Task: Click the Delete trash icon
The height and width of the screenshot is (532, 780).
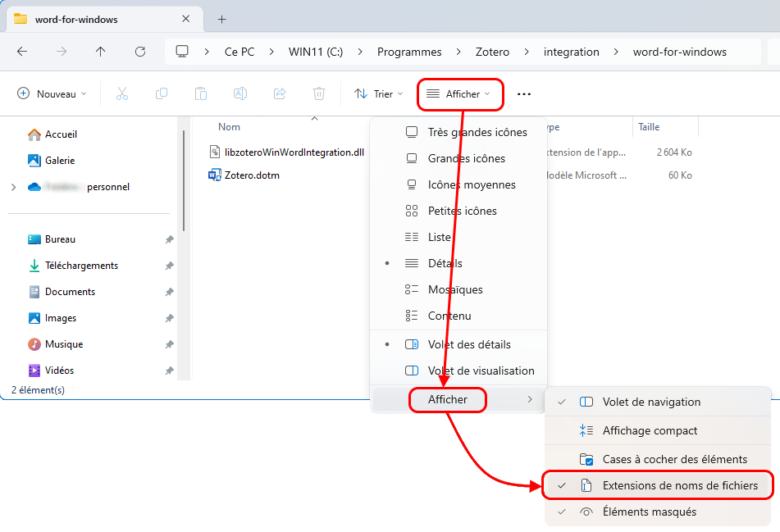Action: [319, 94]
